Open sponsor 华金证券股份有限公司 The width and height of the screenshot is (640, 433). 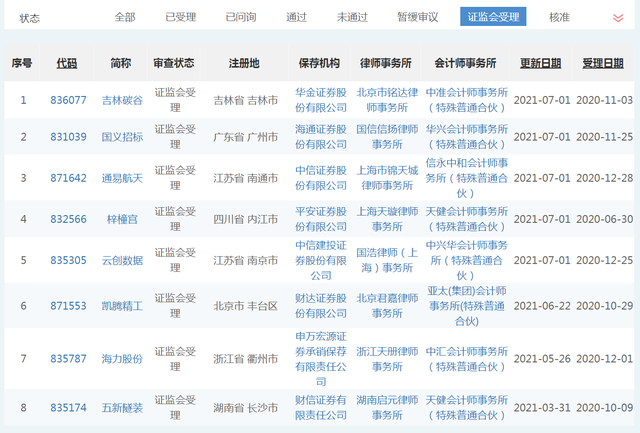(321, 100)
